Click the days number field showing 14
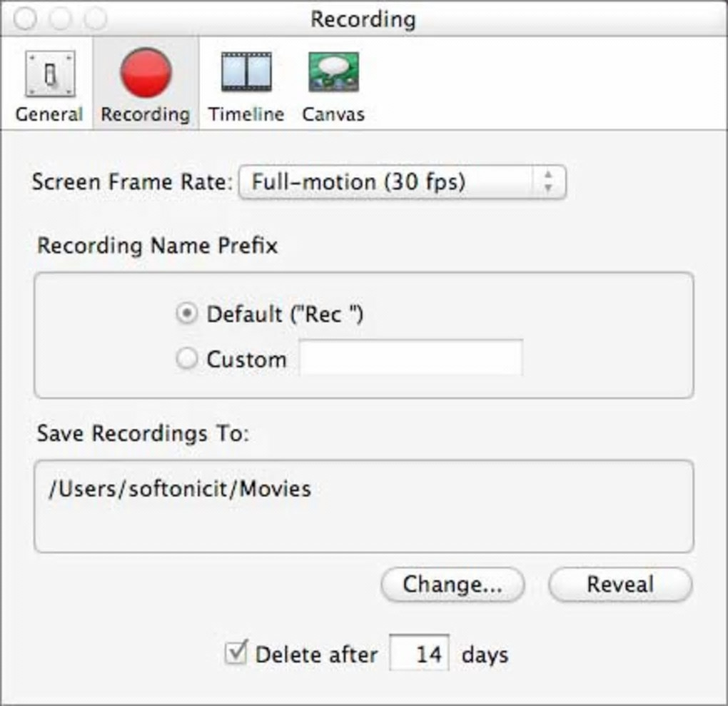 click(x=420, y=654)
